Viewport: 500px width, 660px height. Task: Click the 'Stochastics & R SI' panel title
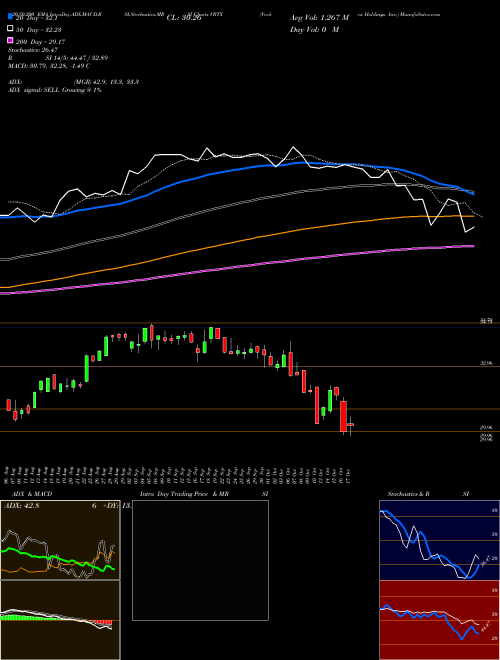[x=428, y=494]
